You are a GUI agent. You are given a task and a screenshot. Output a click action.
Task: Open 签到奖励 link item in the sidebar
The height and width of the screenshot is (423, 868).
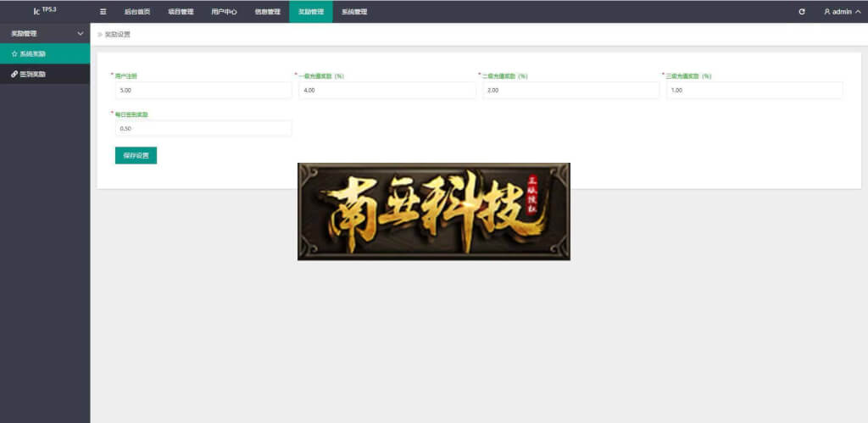(45, 74)
